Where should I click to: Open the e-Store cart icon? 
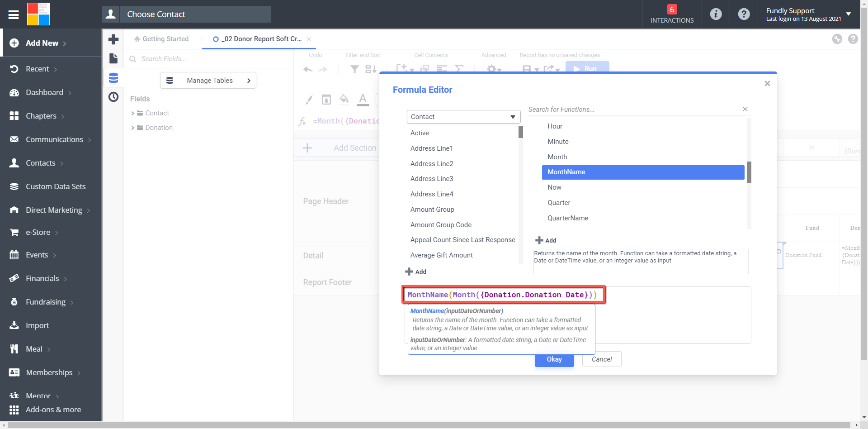[14, 232]
